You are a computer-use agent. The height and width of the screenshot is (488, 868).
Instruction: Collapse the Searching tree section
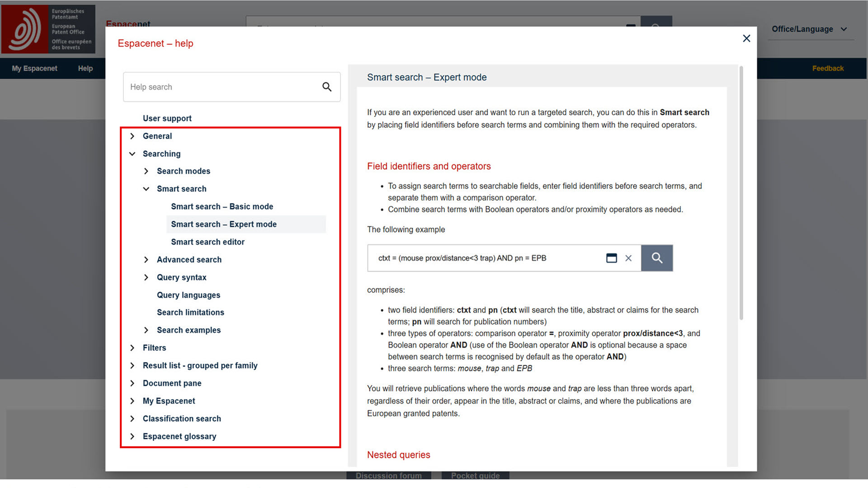click(x=132, y=154)
